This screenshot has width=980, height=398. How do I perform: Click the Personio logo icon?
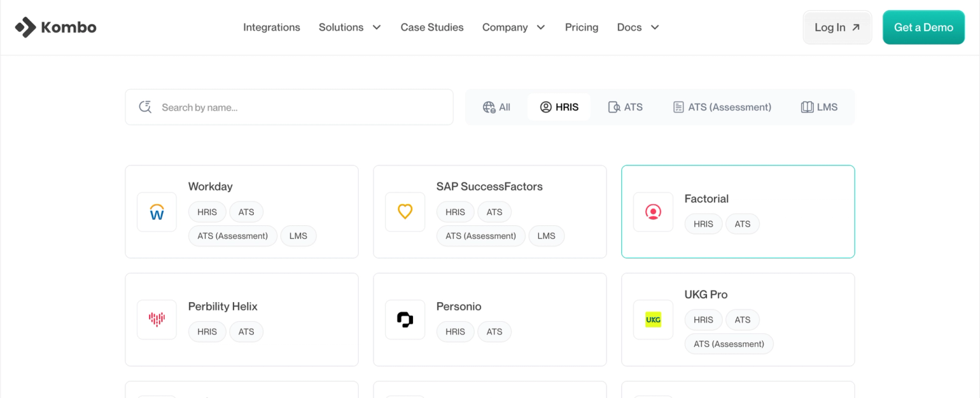pos(405,320)
